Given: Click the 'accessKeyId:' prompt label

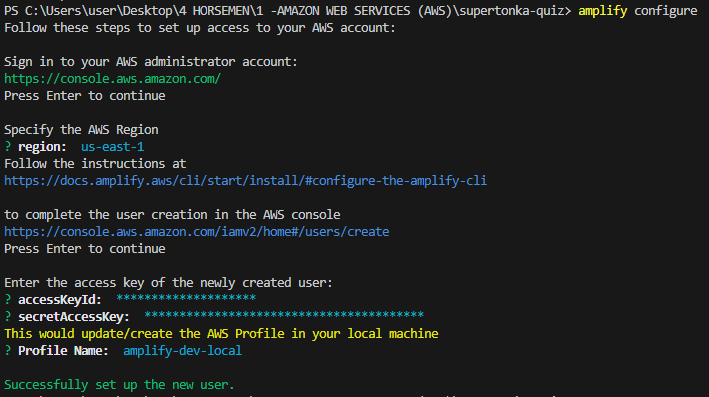Looking at the screenshot, I should coord(60,299).
